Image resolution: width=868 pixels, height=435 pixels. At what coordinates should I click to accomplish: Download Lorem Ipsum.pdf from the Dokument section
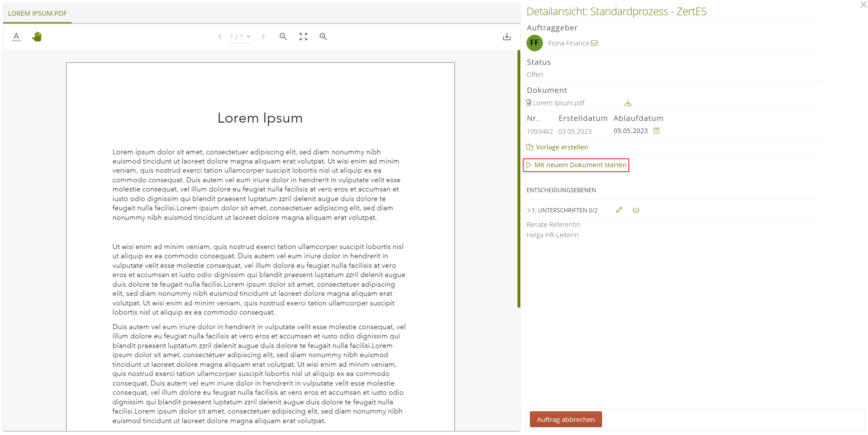(x=627, y=103)
